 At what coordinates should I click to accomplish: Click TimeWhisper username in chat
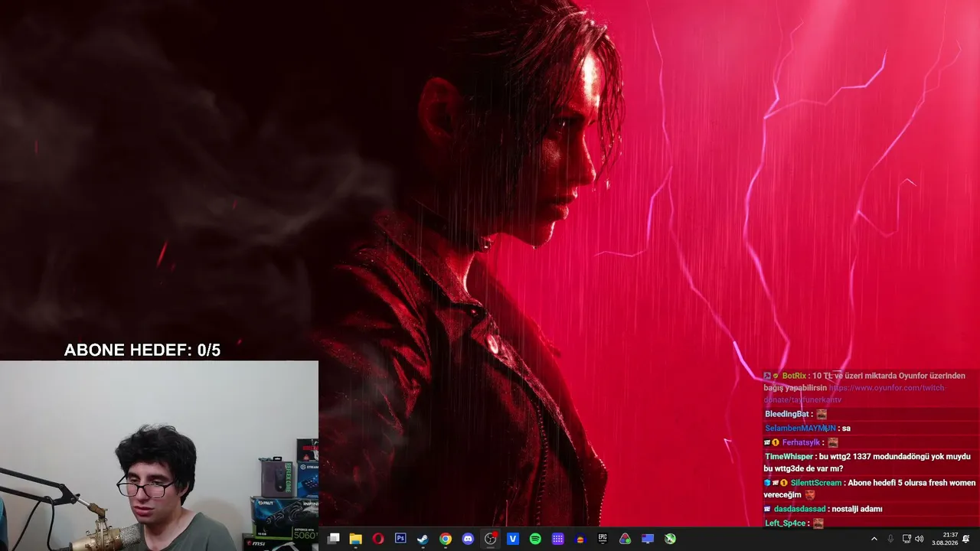(x=789, y=457)
